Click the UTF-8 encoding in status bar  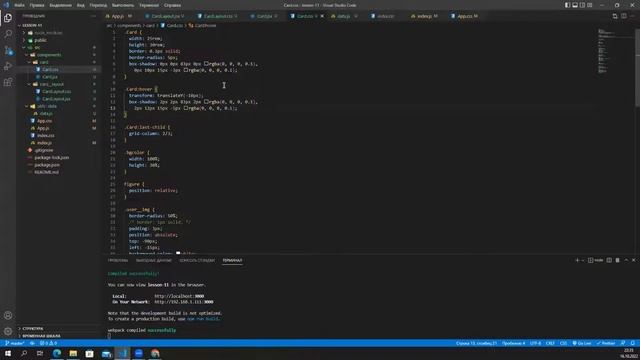[x=535, y=343]
